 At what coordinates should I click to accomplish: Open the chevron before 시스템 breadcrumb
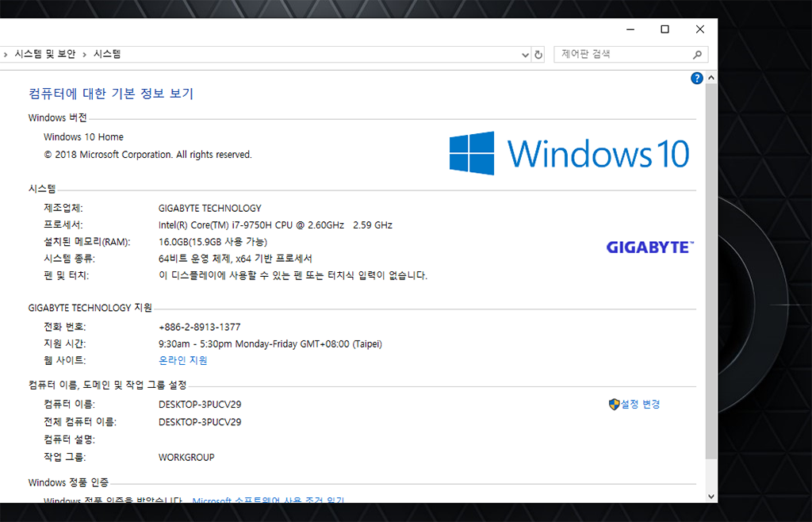84,55
